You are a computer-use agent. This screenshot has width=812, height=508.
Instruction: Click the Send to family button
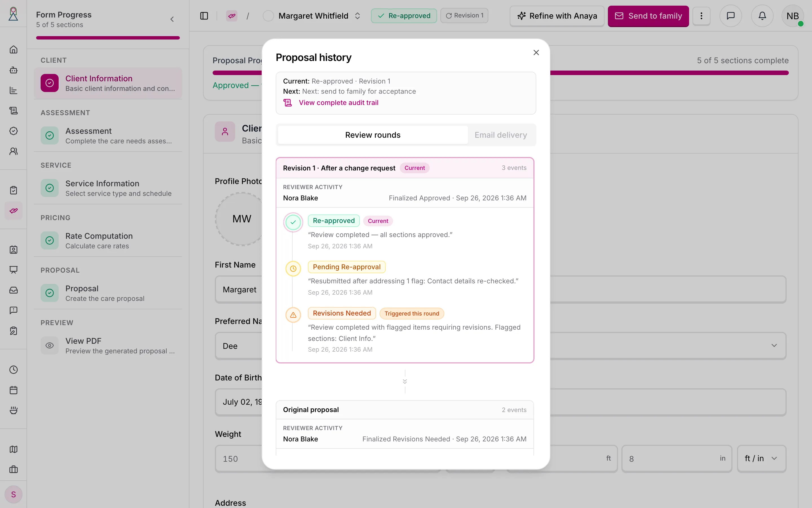click(648, 16)
